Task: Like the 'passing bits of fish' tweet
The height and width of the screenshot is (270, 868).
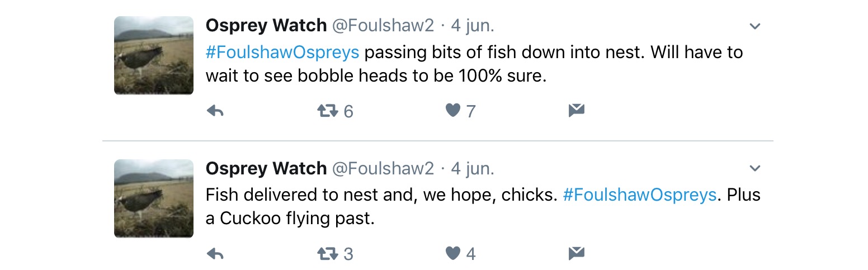Action: pyautogui.click(x=452, y=111)
